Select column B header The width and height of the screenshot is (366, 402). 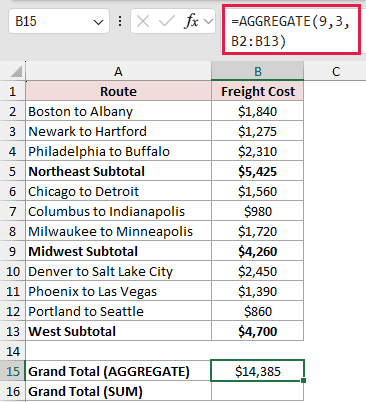[x=258, y=71]
